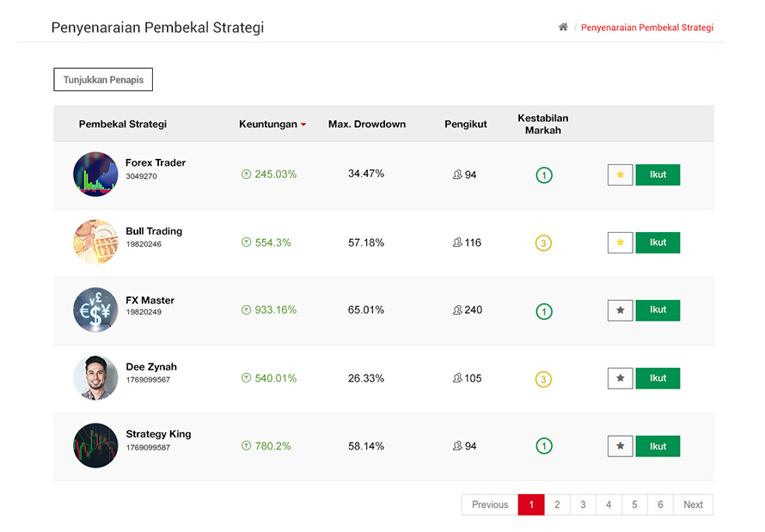The width and height of the screenshot is (765, 532).
Task: Click stability score badge for Strategy King
Action: (x=543, y=446)
